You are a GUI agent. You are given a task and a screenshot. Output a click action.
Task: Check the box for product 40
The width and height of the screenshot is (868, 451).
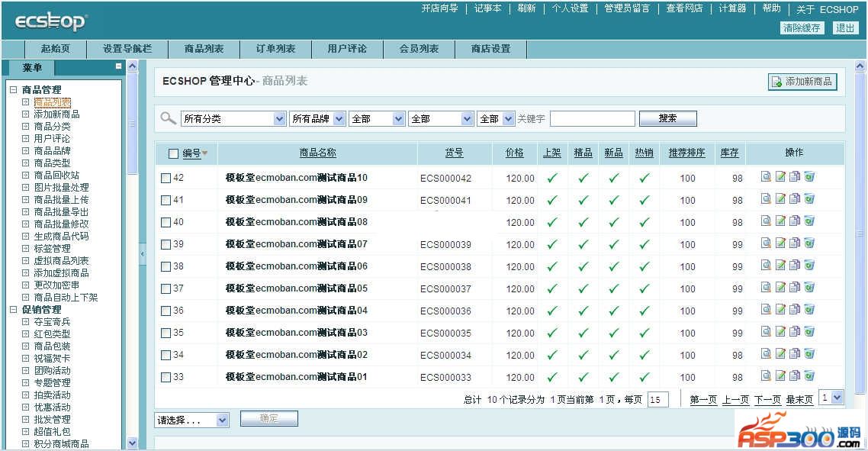click(166, 222)
